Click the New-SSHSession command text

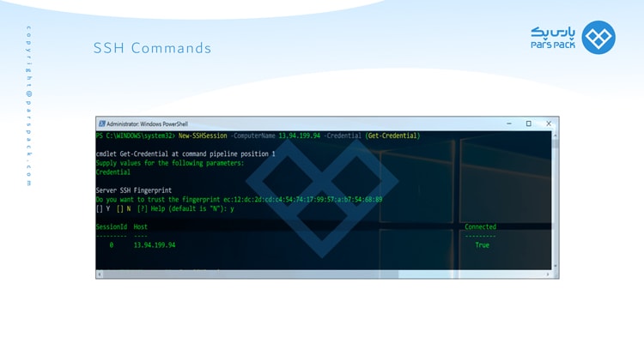[x=203, y=135]
